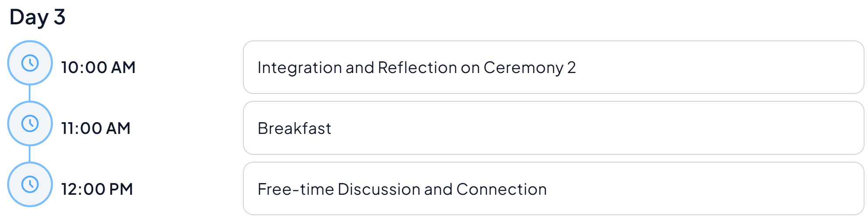Select the 10:00 AM time label
868x220 pixels.
click(98, 67)
